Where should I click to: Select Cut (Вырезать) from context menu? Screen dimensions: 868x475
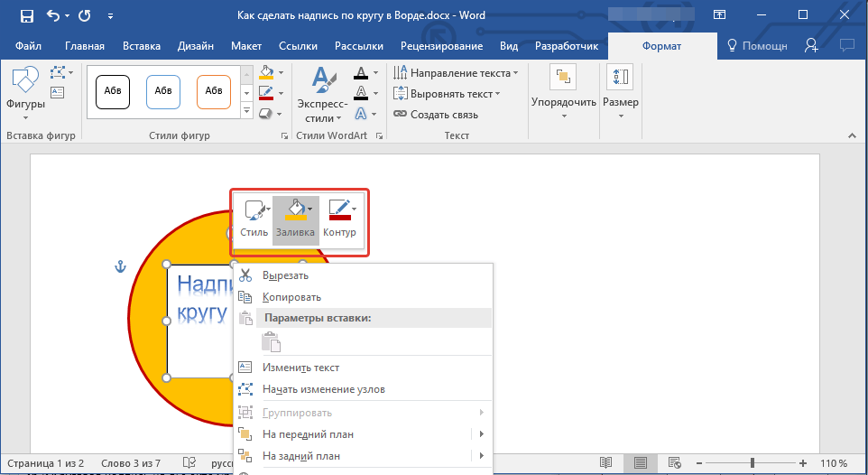pyautogui.click(x=285, y=275)
